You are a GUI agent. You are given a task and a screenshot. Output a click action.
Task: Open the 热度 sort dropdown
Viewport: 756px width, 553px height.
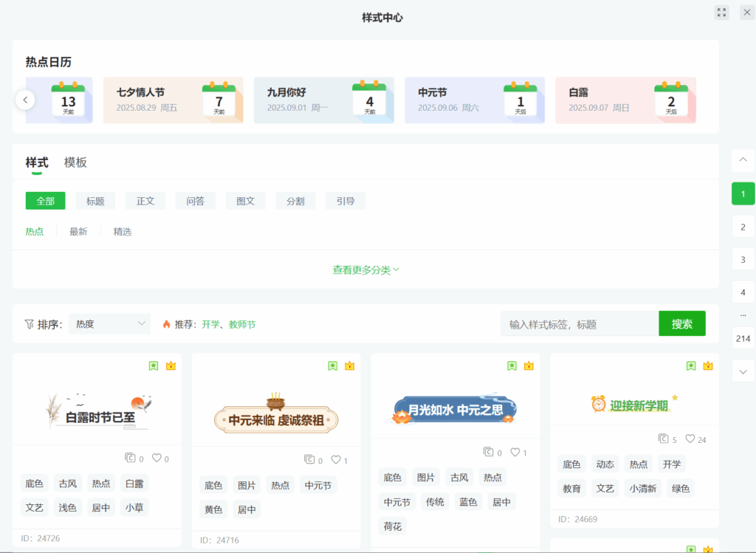coord(109,324)
